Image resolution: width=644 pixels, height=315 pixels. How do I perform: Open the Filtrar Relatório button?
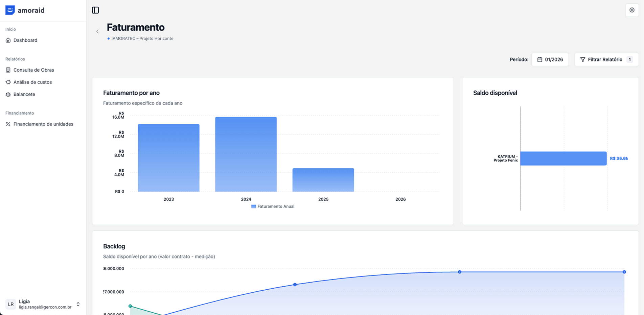[x=605, y=59]
